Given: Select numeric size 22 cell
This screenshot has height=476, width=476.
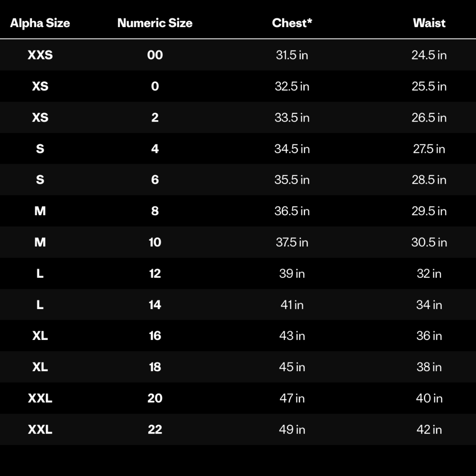Looking at the screenshot, I should 155,429.
